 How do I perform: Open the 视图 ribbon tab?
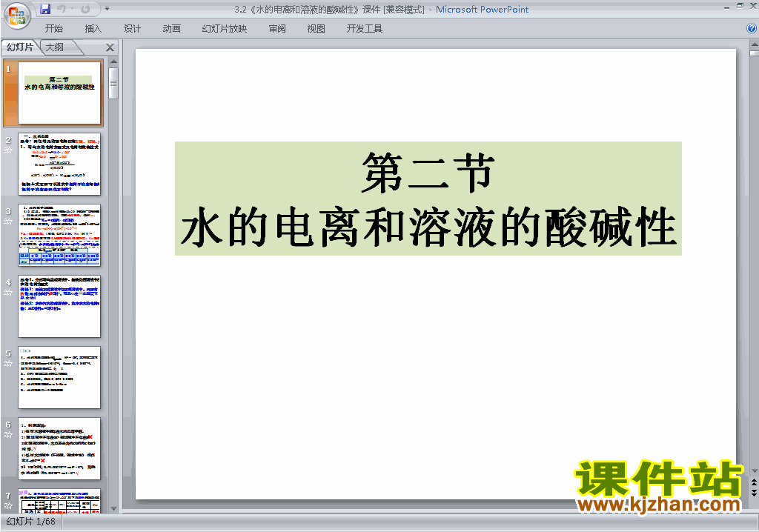[316, 29]
